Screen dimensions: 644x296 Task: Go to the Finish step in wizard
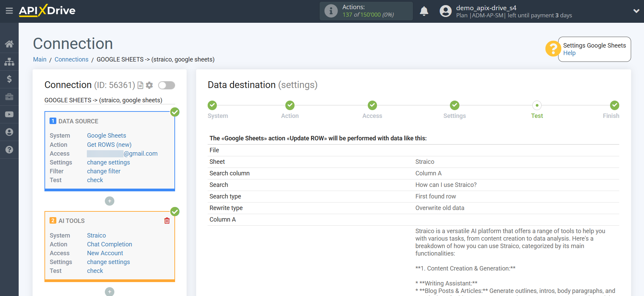coord(614,106)
